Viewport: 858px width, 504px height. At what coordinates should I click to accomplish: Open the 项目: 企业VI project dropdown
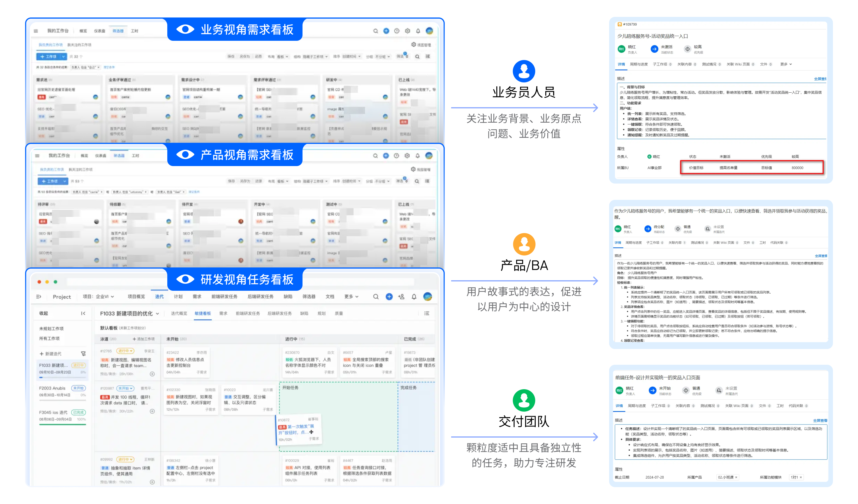[x=99, y=296]
